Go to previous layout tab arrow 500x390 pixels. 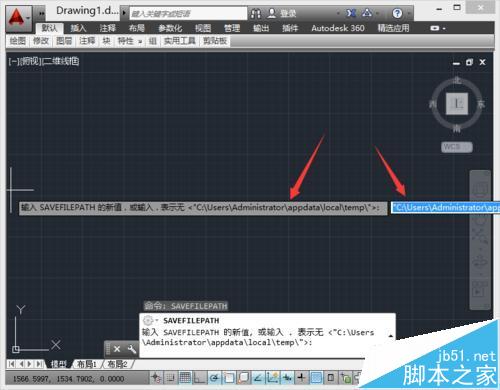coord(21,364)
